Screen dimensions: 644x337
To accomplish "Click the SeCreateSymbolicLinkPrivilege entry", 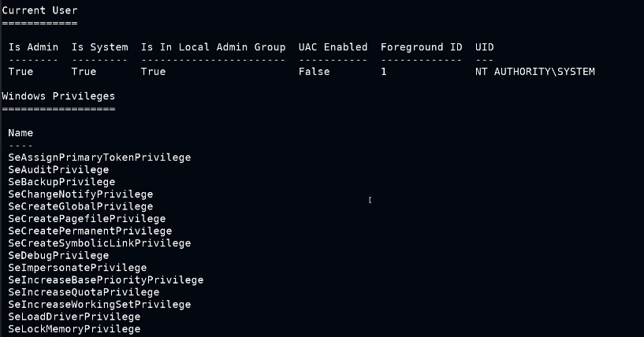I will (99, 243).
